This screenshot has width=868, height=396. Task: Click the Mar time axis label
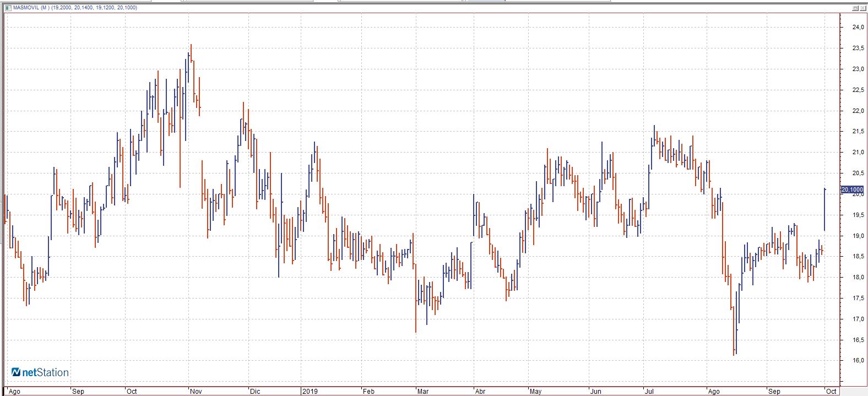423,392
